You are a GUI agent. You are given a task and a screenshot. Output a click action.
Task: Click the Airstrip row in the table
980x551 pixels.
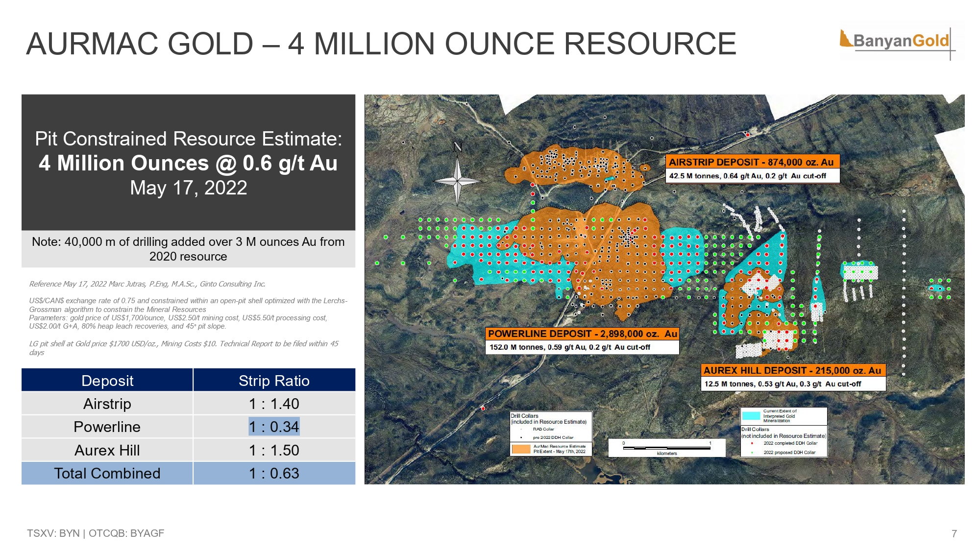point(107,404)
